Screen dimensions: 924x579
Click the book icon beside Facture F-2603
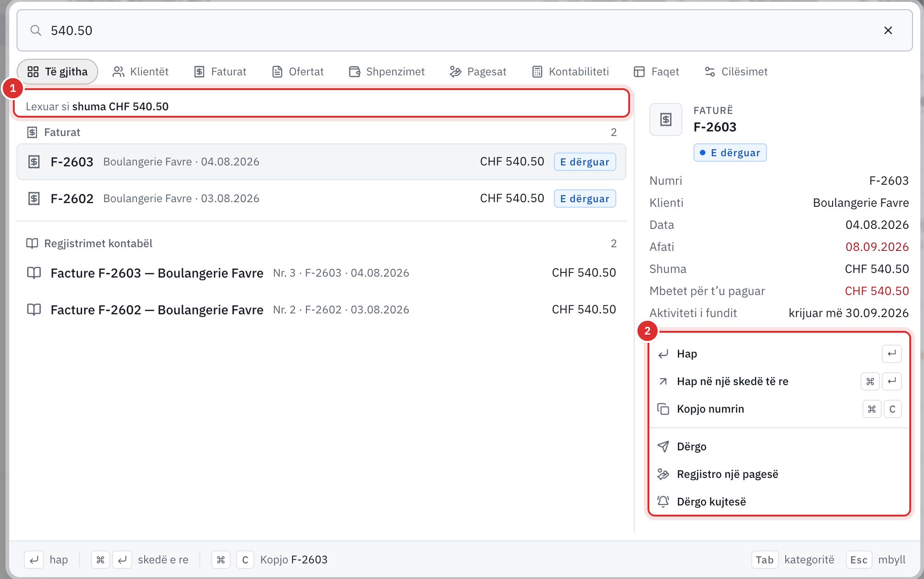click(x=34, y=273)
